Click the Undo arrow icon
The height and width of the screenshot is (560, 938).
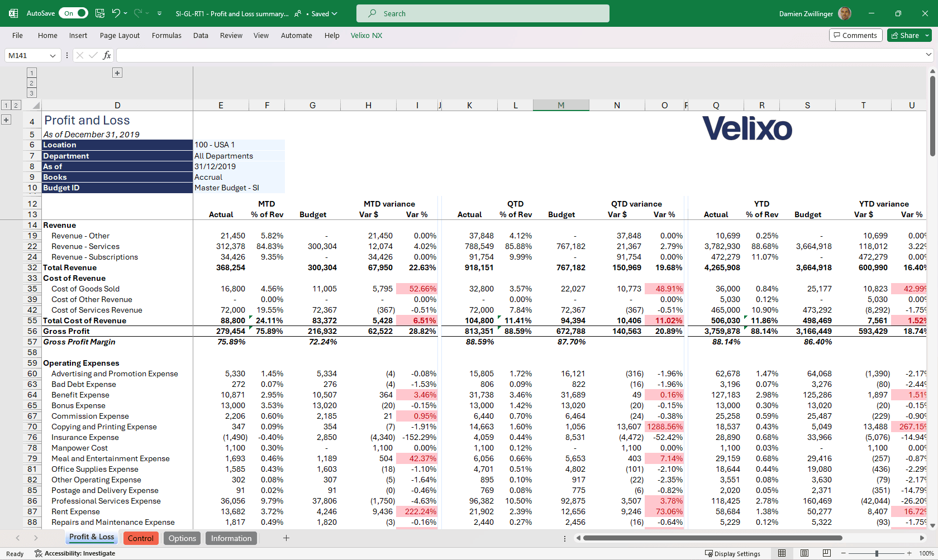pos(116,13)
